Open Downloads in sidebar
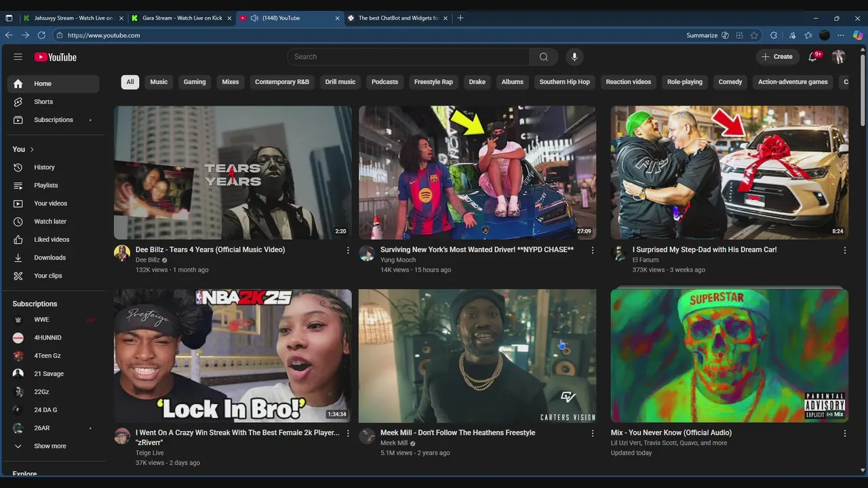Viewport: 868px width, 488px height. (x=54, y=258)
